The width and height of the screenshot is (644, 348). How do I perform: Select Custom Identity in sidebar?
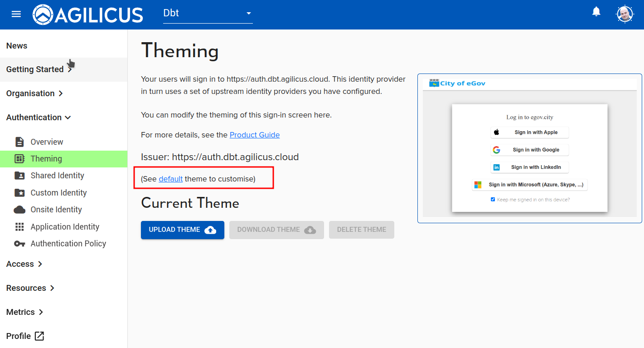point(58,193)
